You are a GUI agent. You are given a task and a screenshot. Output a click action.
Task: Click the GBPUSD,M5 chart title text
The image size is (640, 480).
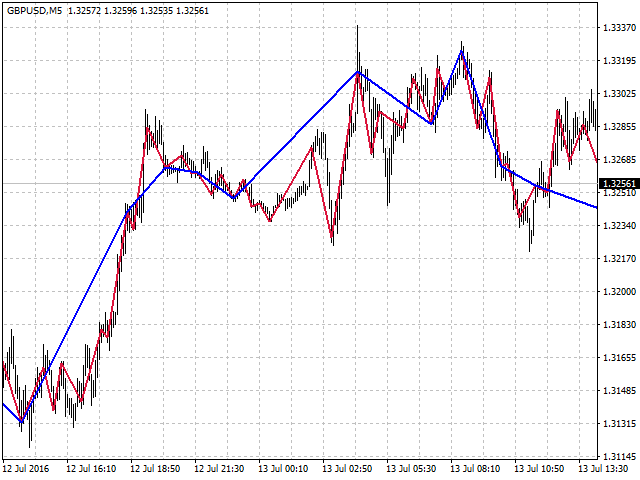coord(35,11)
